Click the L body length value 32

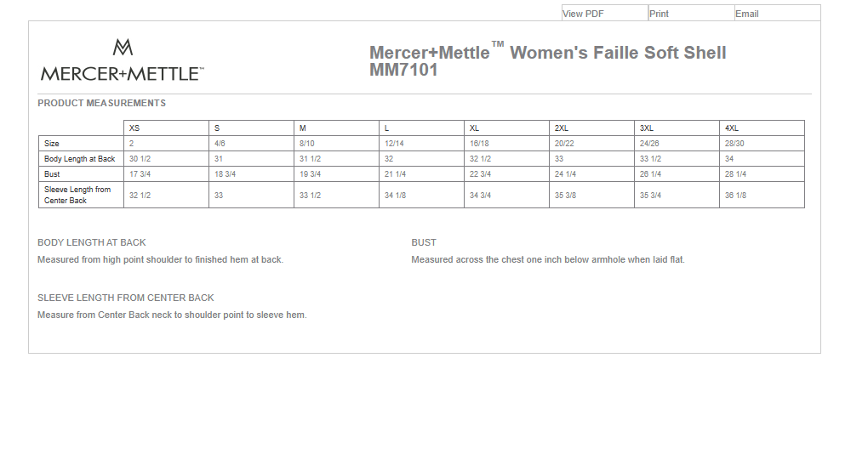389,159
